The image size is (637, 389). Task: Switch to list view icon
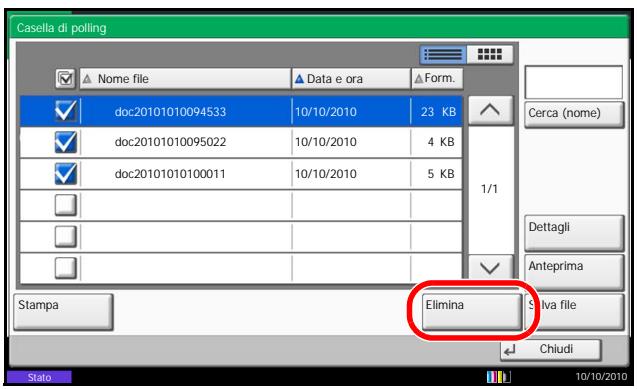pyautogui.click(x=443, y=54)
